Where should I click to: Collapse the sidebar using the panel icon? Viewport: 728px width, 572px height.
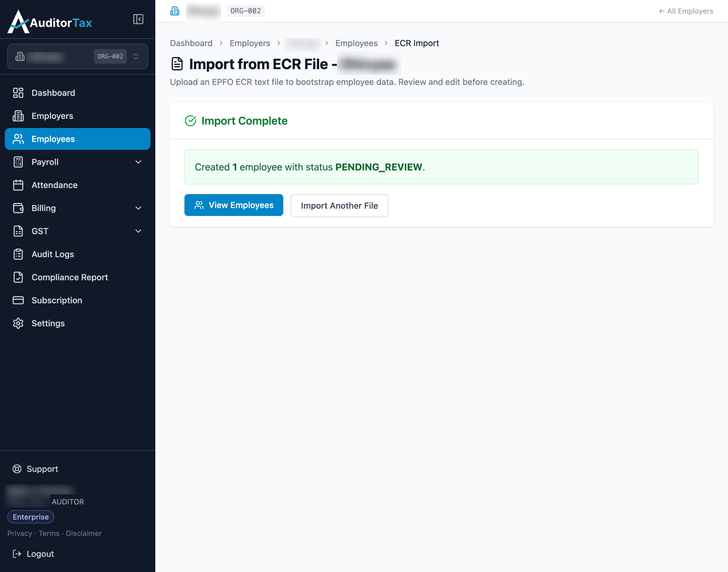coord(138,19)
